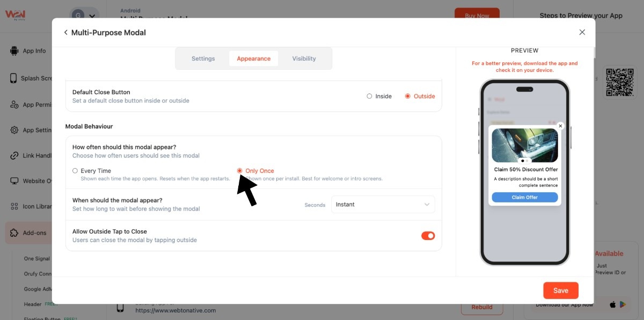Click the Add-ons puzzle icon
This screenshot has height=320, width=644.
14,233
